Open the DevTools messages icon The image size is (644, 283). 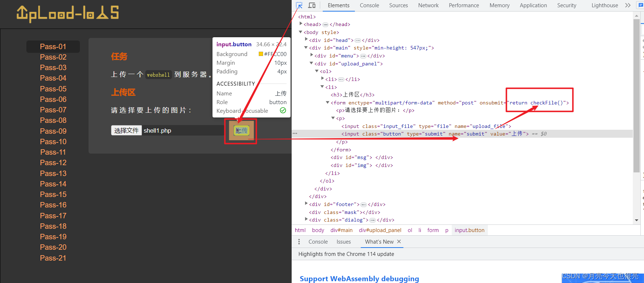pyautogui.click(x=640, y=5)
